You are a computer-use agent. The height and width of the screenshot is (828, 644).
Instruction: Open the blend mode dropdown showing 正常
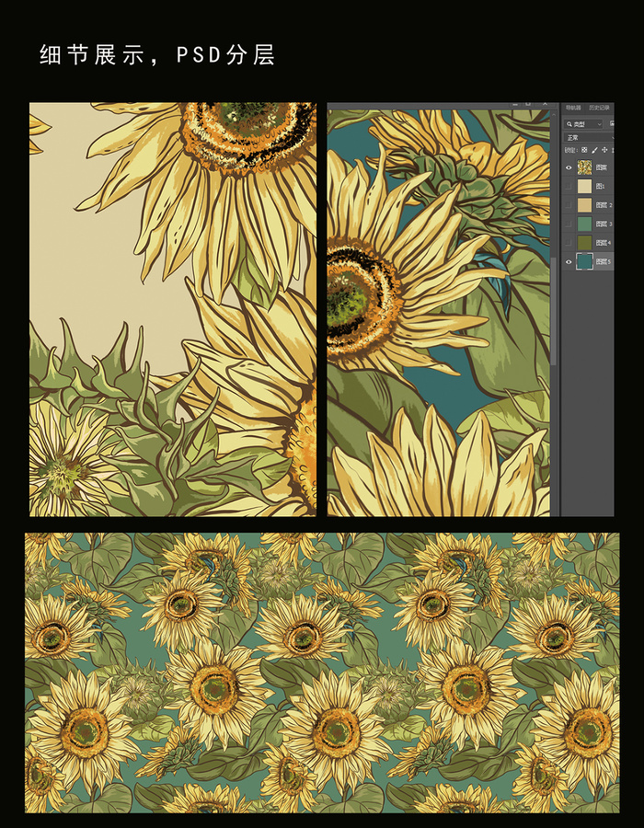tap(589, 137)
